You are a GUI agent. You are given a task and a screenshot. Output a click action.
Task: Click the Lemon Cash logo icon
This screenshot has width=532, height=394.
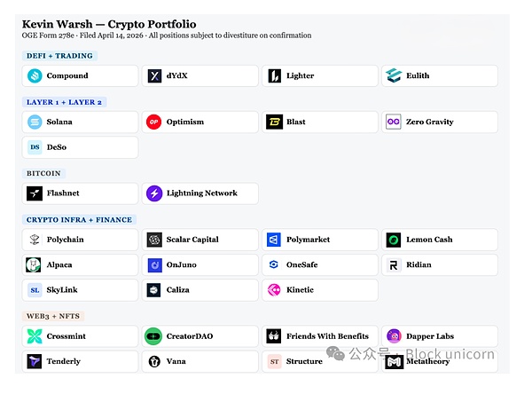coord(394,240)
